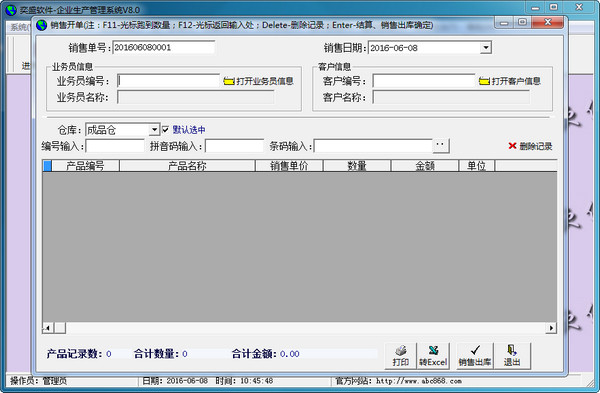This screenshot has width=600, height=393.
Task: Click the status bar date 2016-06-08
Action: point(187,381)
